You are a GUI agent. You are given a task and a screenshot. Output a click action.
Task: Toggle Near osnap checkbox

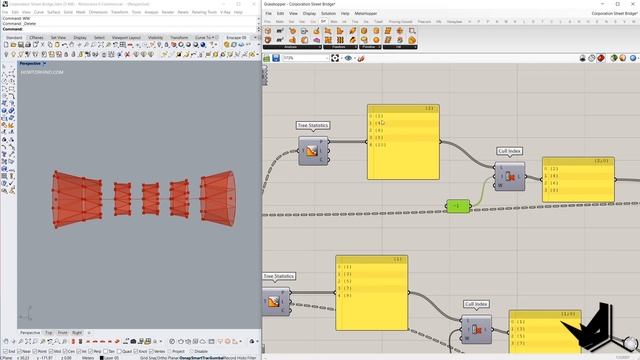[x=19, y=351]
